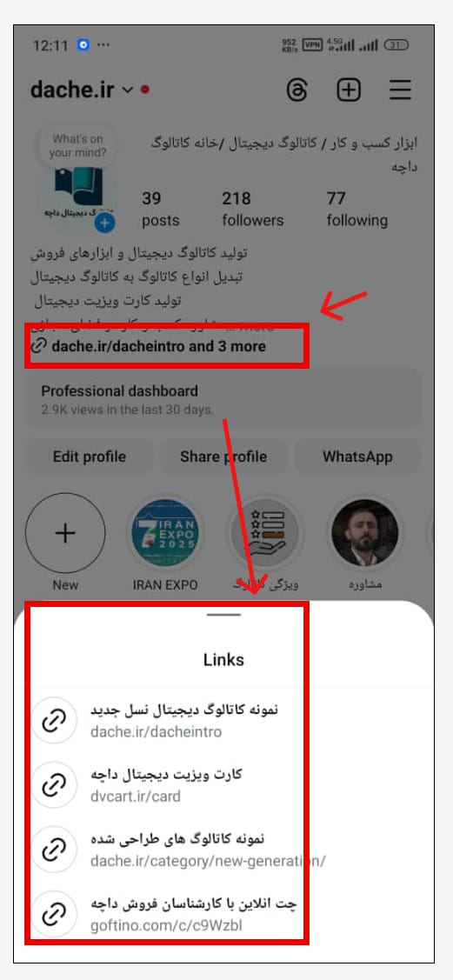View the 218 followers list
453x980 pixels.
pyautogui.click(x=252, y=210)
